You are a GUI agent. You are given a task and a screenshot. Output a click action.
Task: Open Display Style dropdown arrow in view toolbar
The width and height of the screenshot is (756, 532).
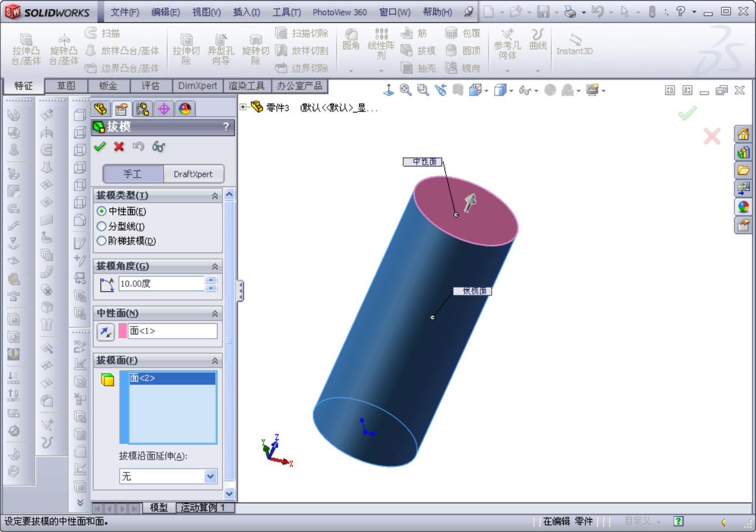[512, 91]
